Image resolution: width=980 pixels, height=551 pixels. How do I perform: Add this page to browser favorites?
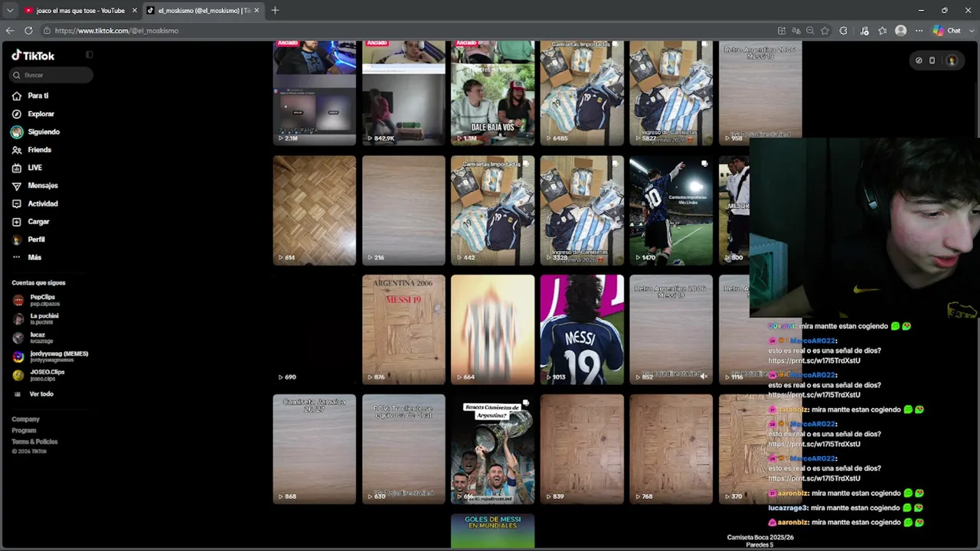click(825, 31)
